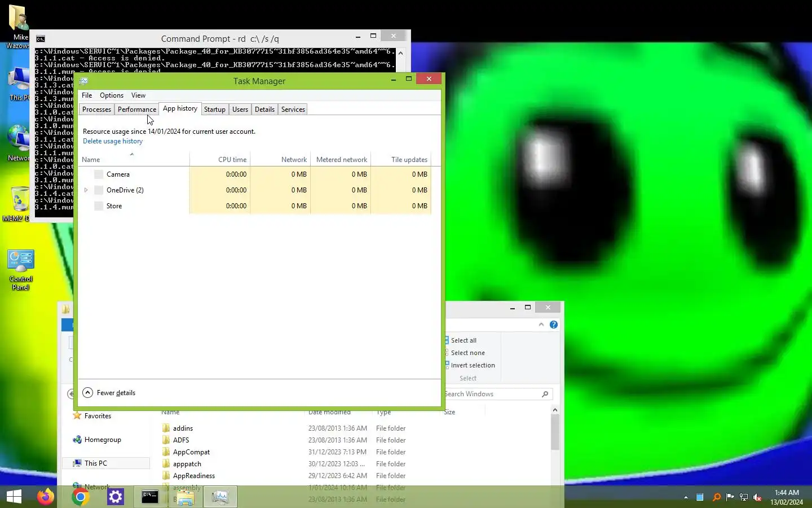This screenshot has width=812, height=508.
Task: Click the Delete usage history link
Action: [x=113, y=141]
